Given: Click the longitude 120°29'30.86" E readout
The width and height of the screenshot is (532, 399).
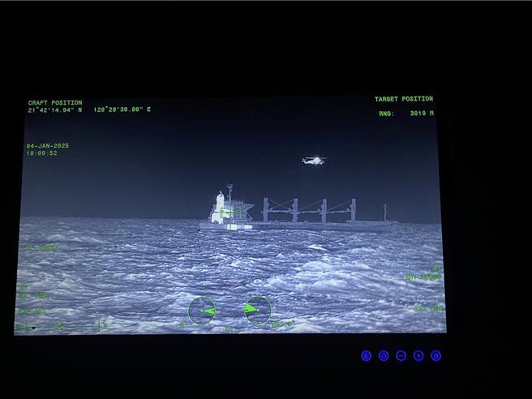Looking at the screenshot, I should tap(122, 109).
